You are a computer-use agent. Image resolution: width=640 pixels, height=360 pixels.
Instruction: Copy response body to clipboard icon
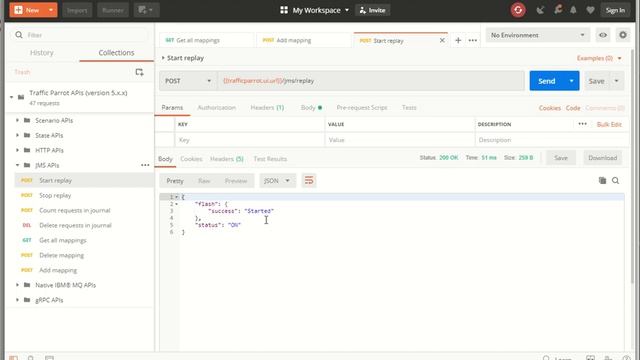click(x=602, y=180)
